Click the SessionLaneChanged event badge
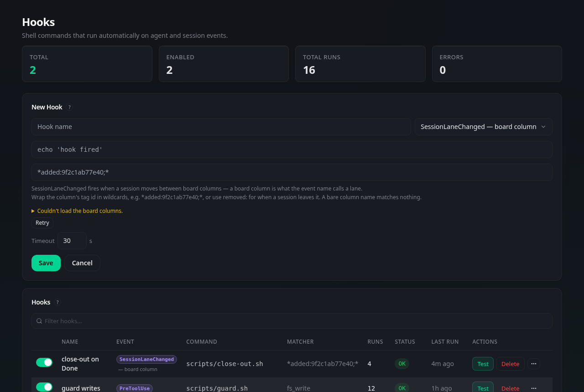This screenshot has width=584, height=392. tap(146, 359)
